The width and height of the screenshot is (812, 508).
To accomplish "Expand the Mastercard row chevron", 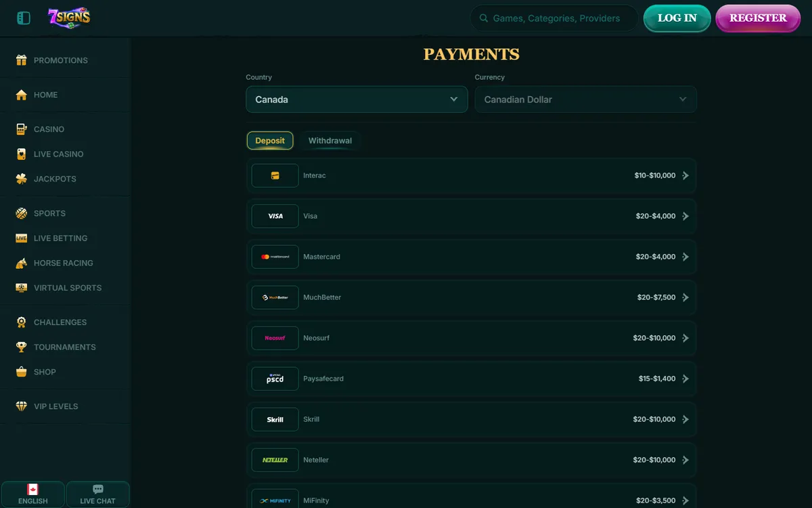I will point(685,257).
